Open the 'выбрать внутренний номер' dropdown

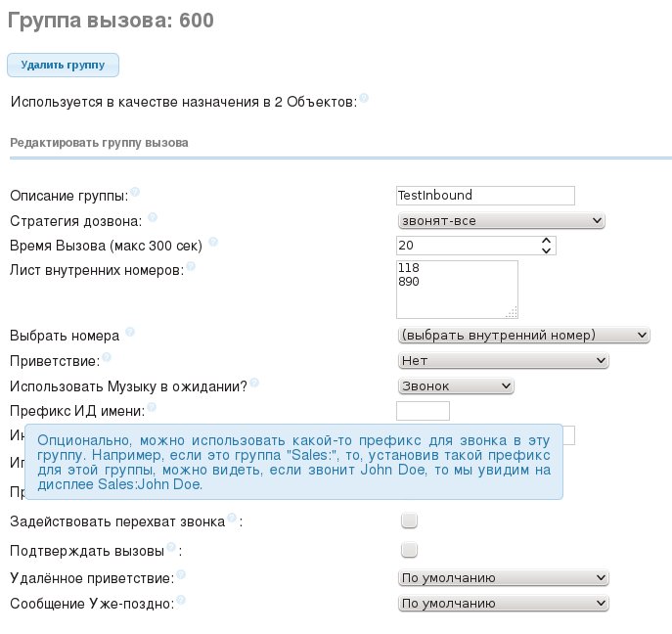[x=523, y=335]
